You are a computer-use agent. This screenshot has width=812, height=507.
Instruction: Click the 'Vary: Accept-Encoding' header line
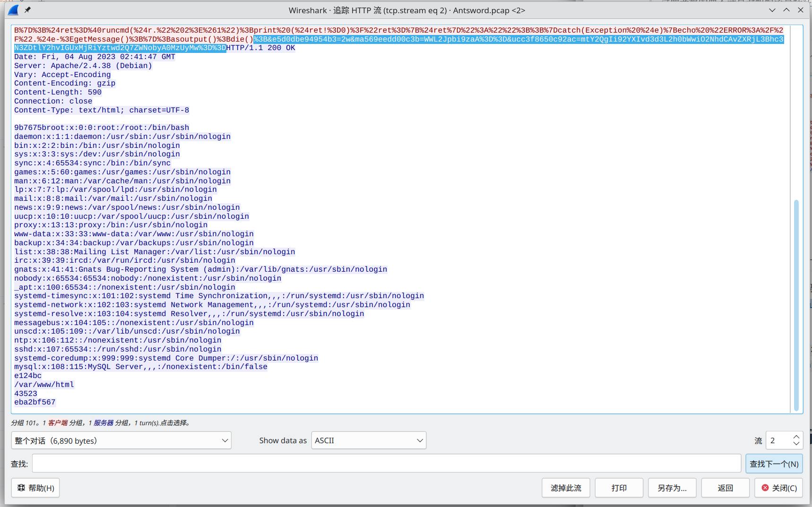[x=62, y=75]
